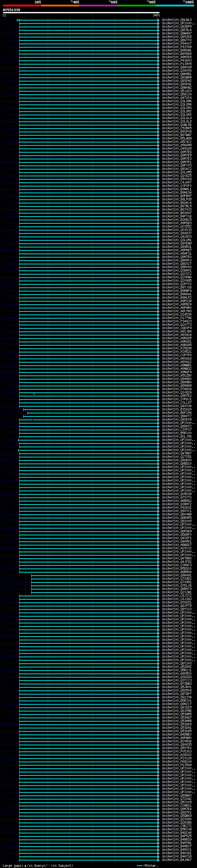The width and height of the screenshot is (197, 868).
Task: Open hit UniRef100_P94007
Action: pyautogui.click(x=176, y=43)
